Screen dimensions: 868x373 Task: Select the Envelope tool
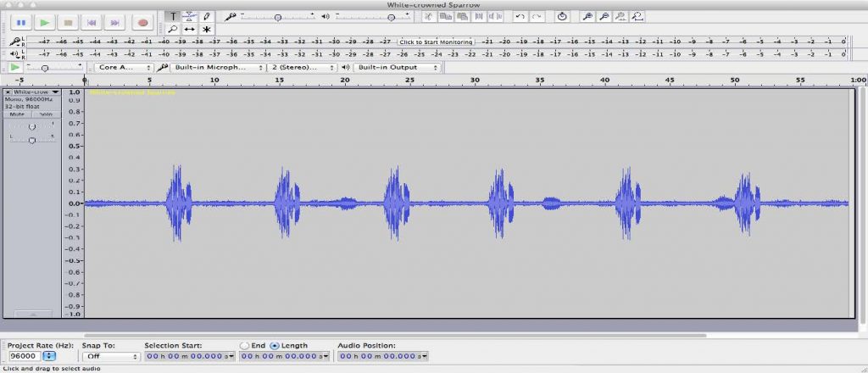[x=190, y=17]
